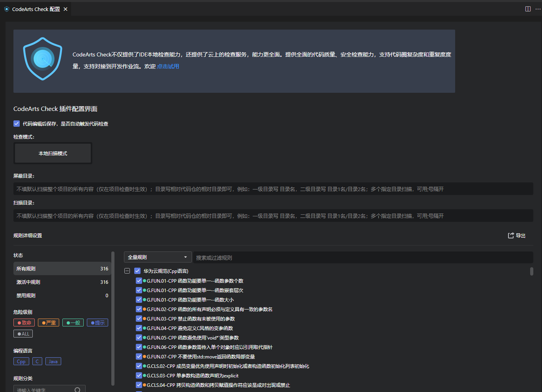
Task: Collapse the 华为云规范(Cpp语言) tree node
Action: click(x=127, y=271)
